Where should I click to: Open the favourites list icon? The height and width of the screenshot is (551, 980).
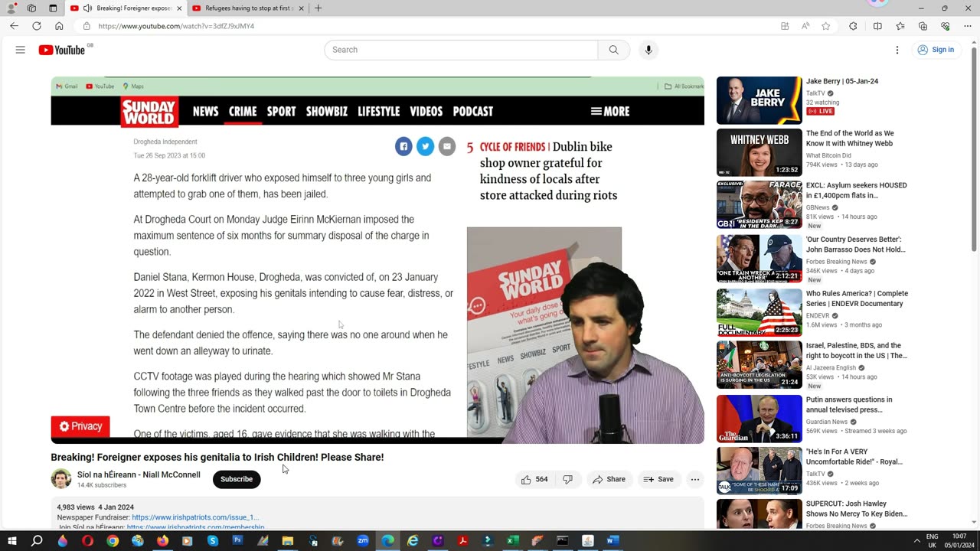click(900, 26)
